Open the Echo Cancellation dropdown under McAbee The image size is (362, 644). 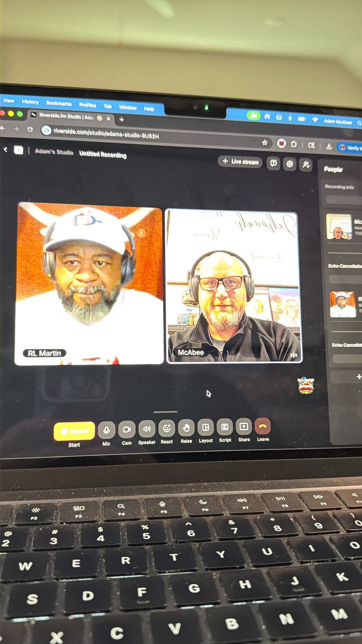[345, 279]
